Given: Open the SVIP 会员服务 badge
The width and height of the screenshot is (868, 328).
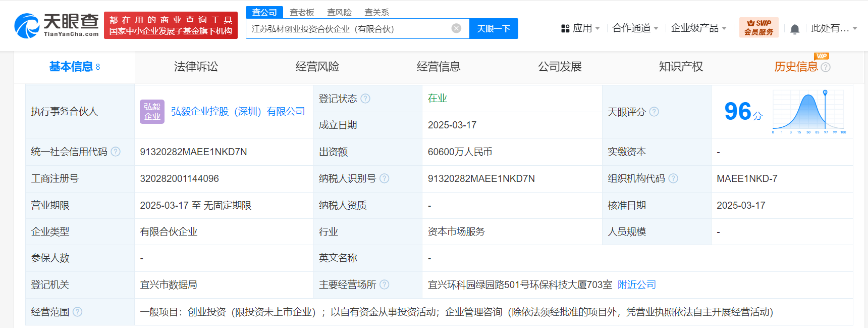Looking at the screenshot, I should [759, 27].
